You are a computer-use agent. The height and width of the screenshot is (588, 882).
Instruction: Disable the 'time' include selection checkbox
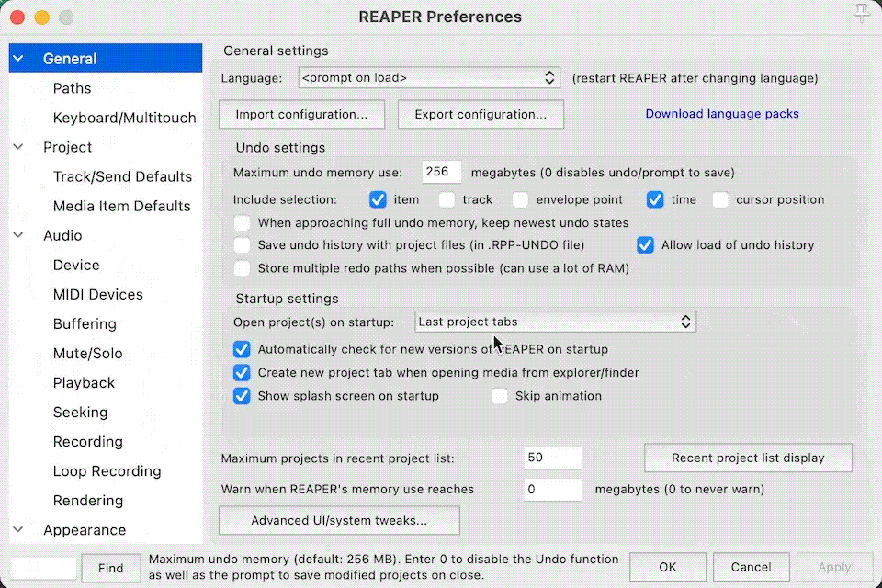(x=656, y=199)
